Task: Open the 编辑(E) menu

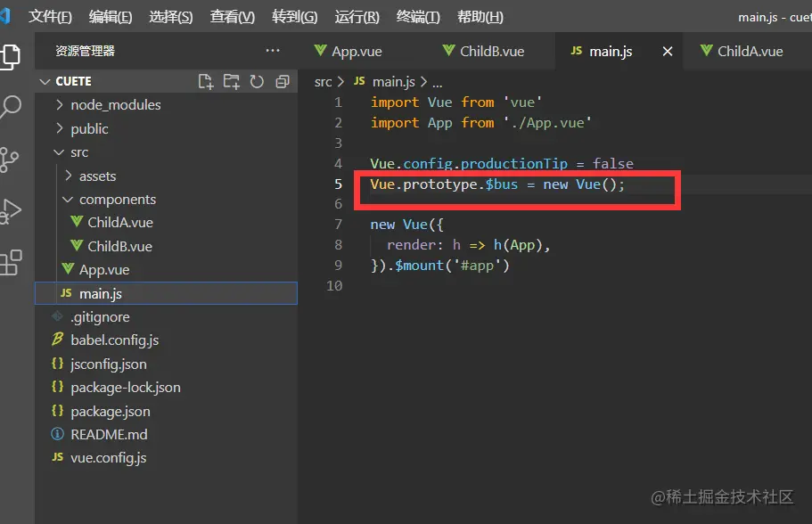Action: [x=111, y=17]
